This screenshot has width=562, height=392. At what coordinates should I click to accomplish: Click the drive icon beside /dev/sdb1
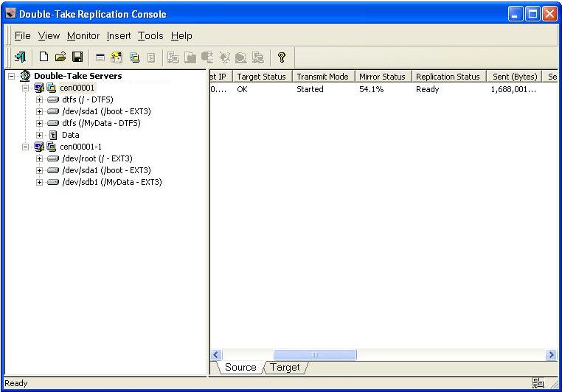[x=53, y=182]
